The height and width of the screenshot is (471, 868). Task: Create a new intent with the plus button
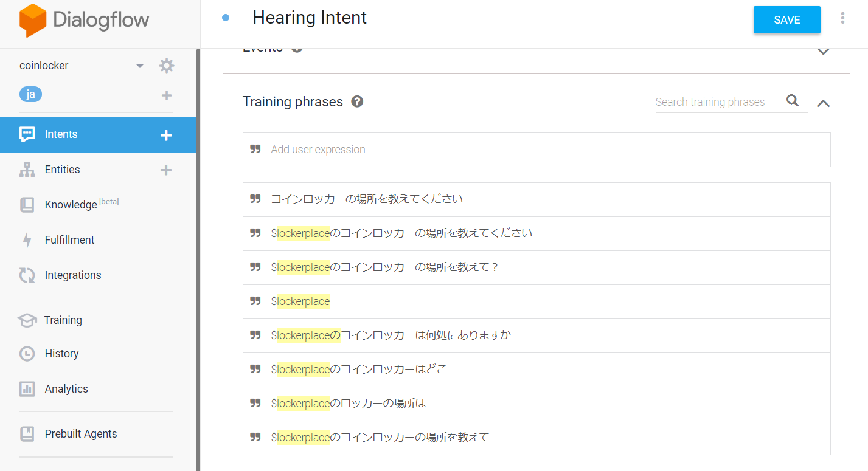coord(166,134)
